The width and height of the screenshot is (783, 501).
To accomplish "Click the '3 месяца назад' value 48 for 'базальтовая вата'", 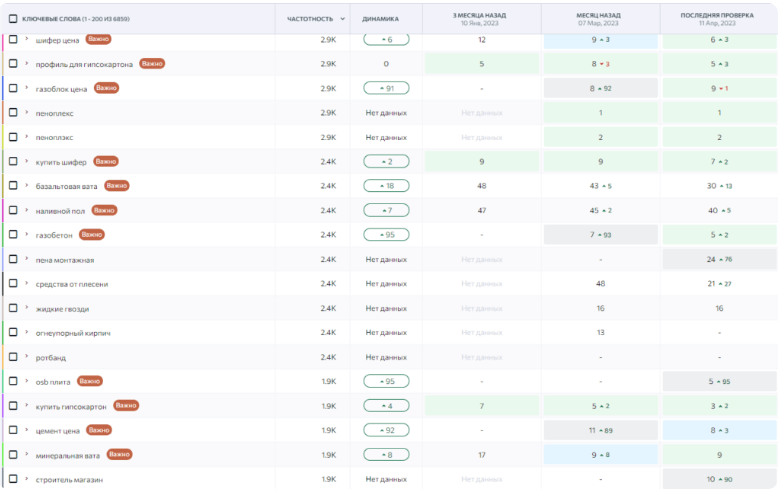I will 482,186.
